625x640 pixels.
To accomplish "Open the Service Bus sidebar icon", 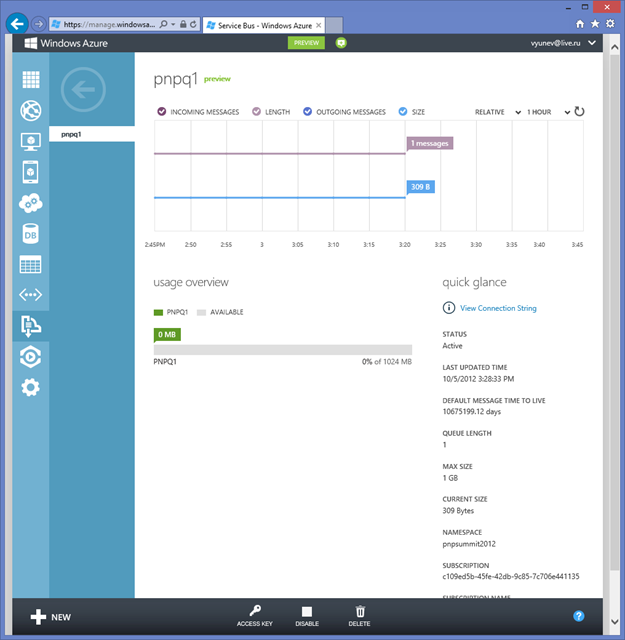I will click(31, 326).
